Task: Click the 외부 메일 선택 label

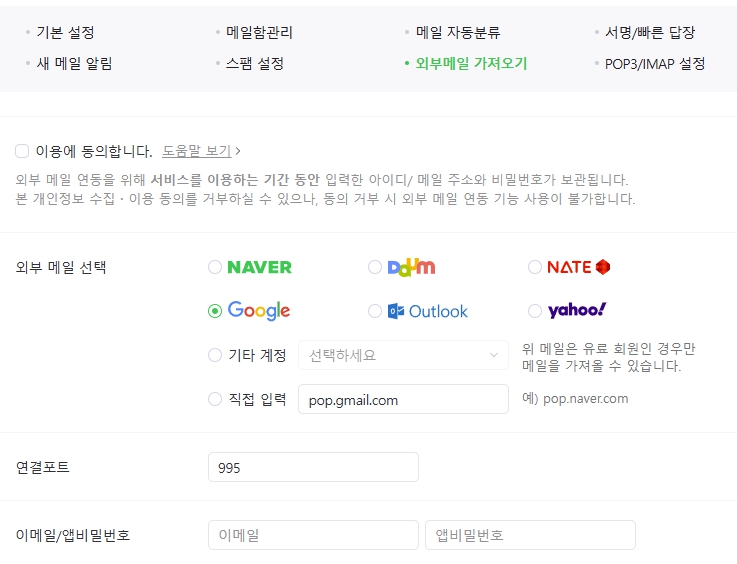Action: 61,267
